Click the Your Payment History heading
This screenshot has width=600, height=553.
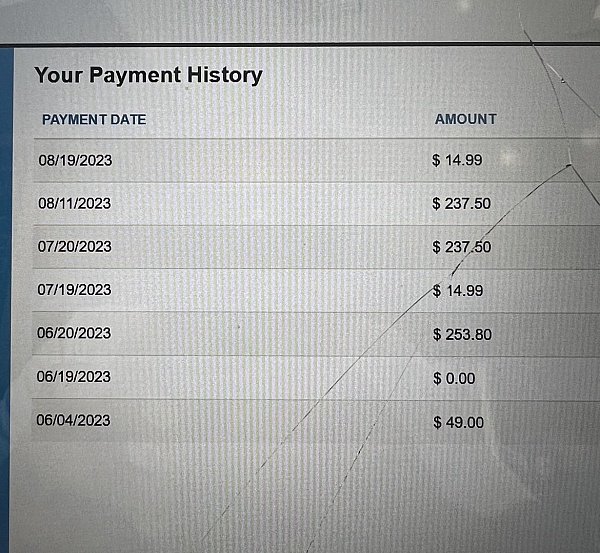148,75
